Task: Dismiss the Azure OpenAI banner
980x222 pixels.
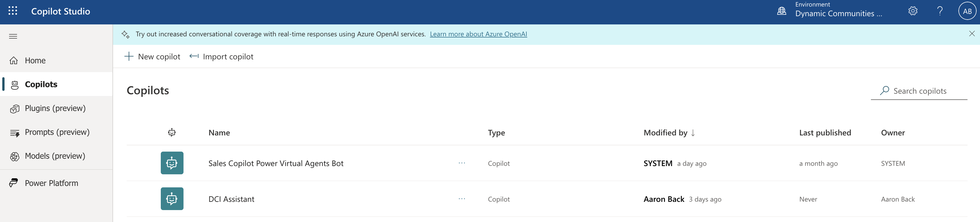Action: pos(972,34)
